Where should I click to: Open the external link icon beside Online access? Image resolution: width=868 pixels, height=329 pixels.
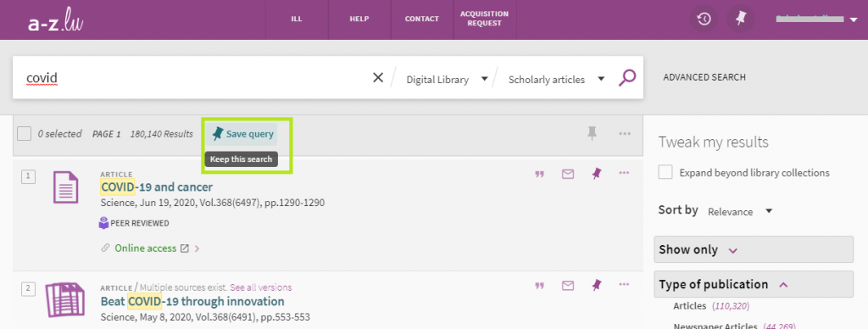point(184,248)
